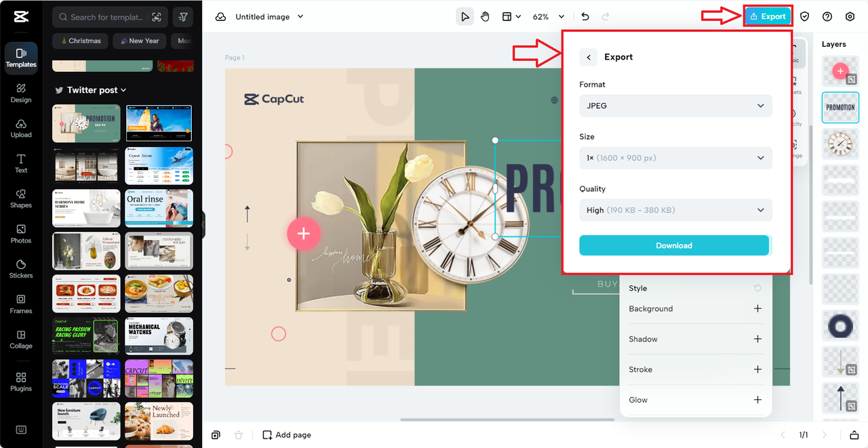Click the delete page trash icon
Image resolution: width=868 pixels, height=448 pixels.
[238, 435]
